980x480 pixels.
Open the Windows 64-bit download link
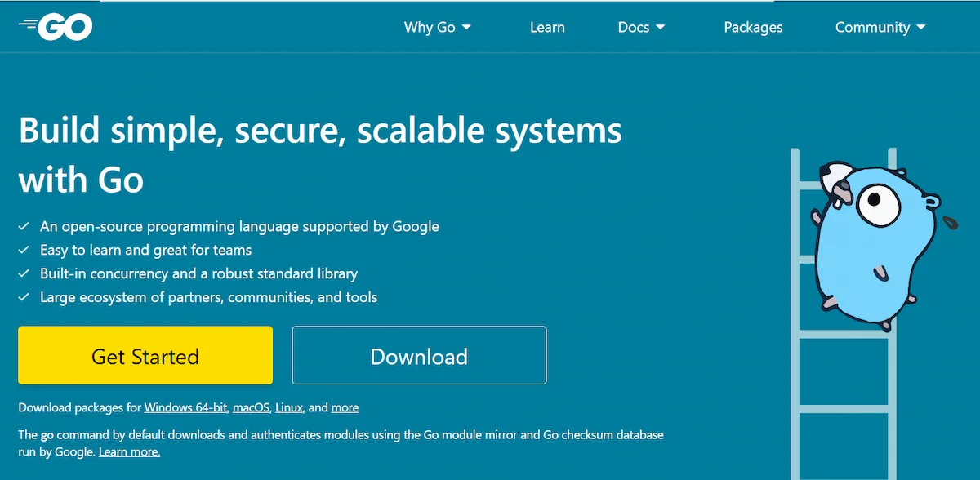(185, 407)
